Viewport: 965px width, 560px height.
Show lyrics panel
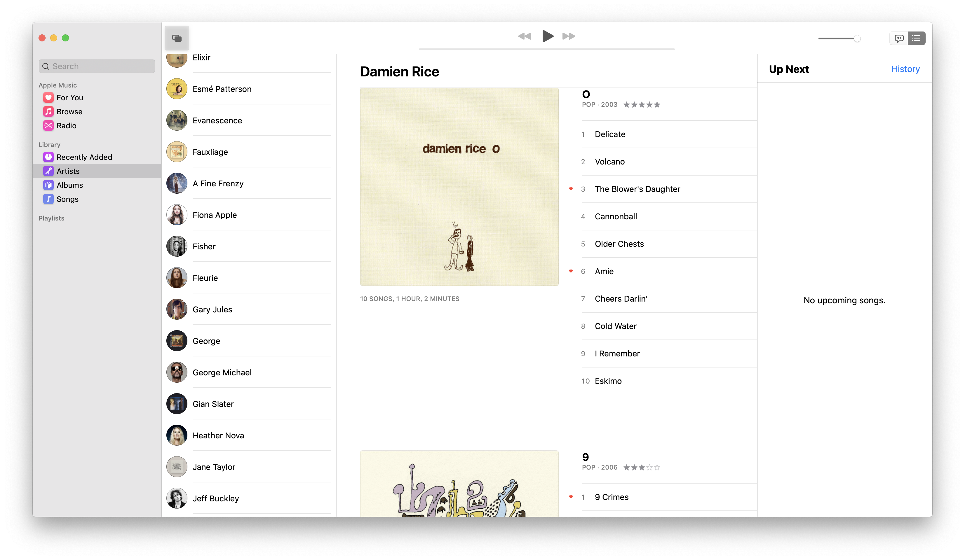coord(899,38)
